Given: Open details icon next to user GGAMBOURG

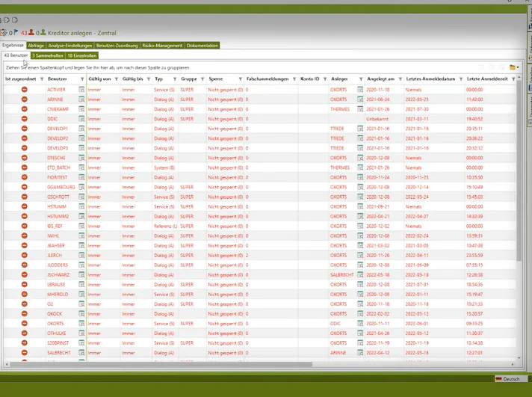Looking at the screenshot, I should click(x=81, y=187).
